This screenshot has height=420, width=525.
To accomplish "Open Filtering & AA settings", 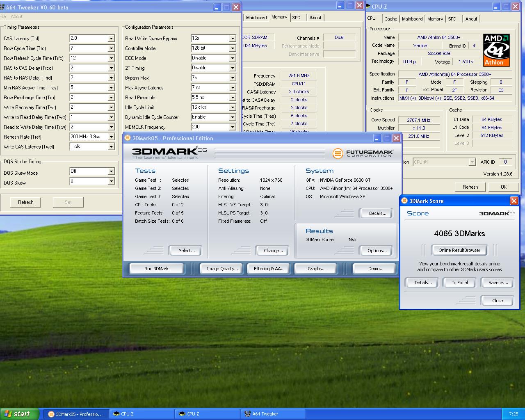I will [x=269, y=269].
